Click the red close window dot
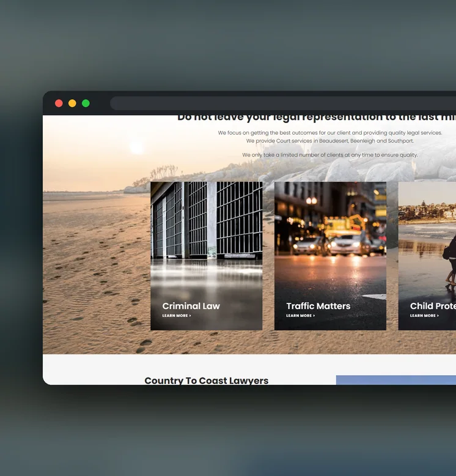 click(x=59, y=103)
